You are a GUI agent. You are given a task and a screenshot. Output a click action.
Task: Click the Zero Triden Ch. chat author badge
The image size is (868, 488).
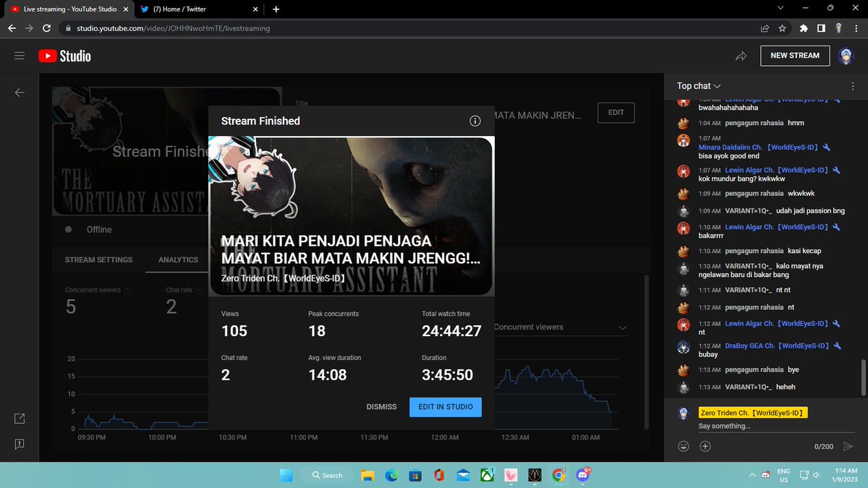point(753,413)
